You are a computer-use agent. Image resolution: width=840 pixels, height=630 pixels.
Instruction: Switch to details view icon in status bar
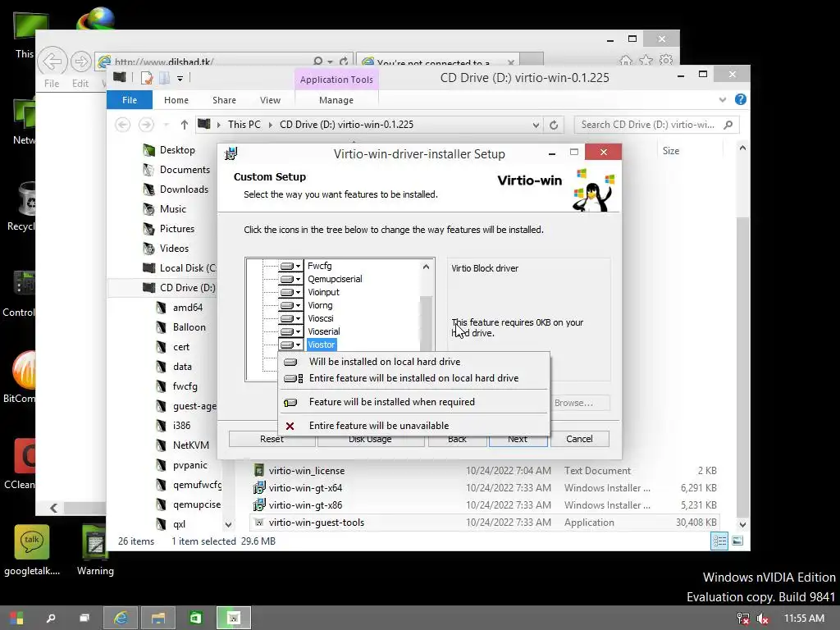[719, 541]
